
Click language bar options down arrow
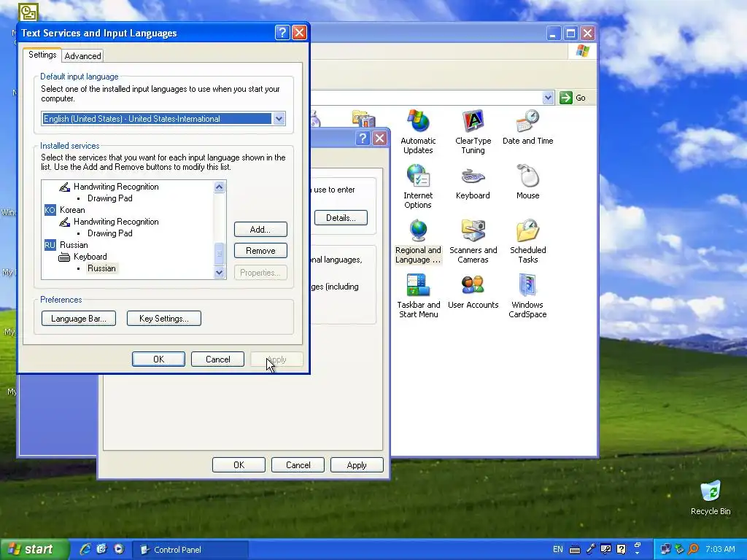(638, 553)
